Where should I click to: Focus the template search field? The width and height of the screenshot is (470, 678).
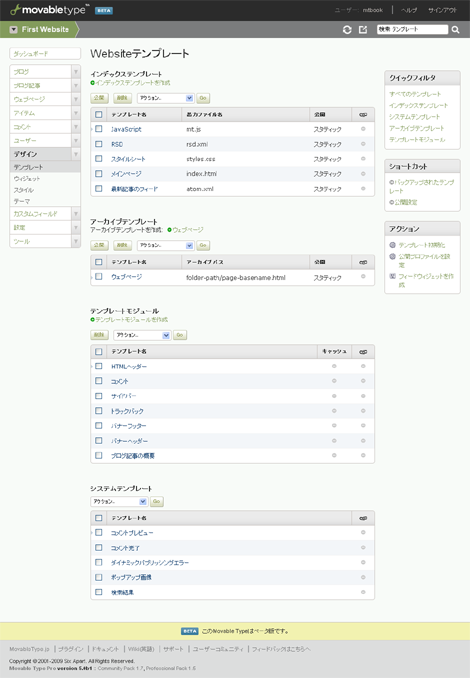click(x=412, y=29)
